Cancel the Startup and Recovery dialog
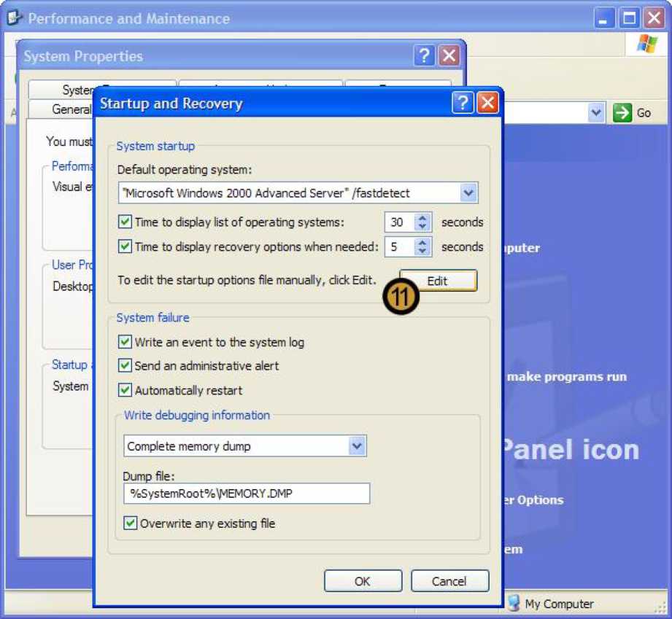This screenshot has height=619, width=672. click(x=449, y=581)
